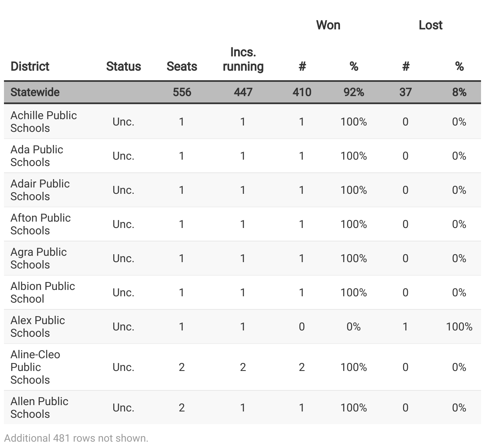
Task: Click Alex Public Schools 100% lost cell
Action: [459, 326]
